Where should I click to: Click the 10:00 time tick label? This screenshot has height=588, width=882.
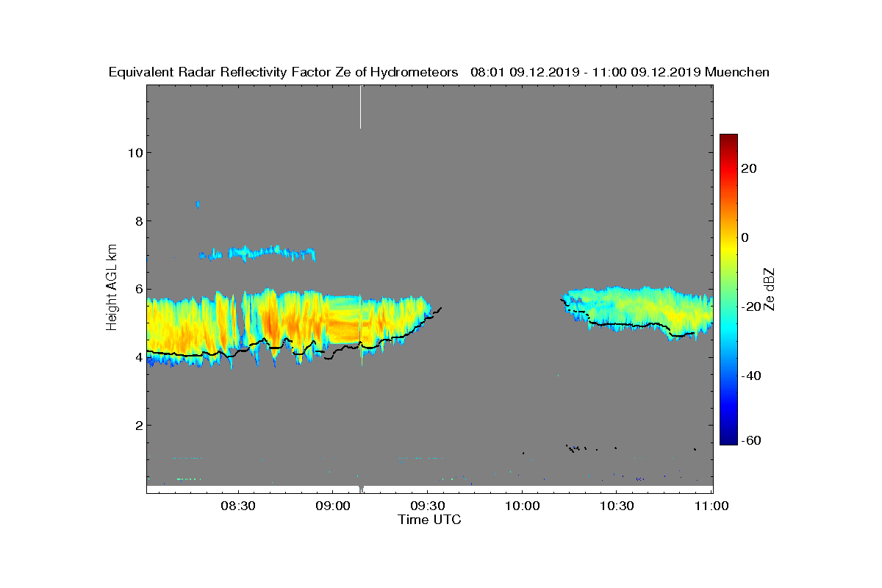pyautogui.click(x=522, y=506)
